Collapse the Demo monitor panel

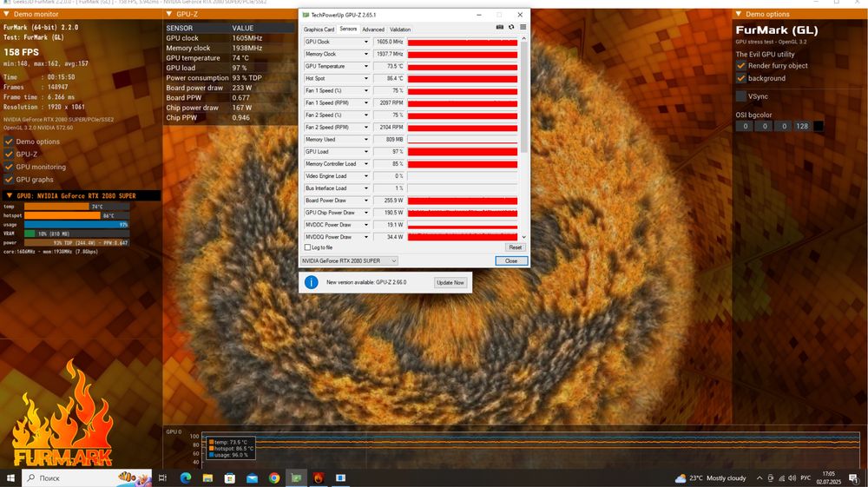[x=7, y=14]
